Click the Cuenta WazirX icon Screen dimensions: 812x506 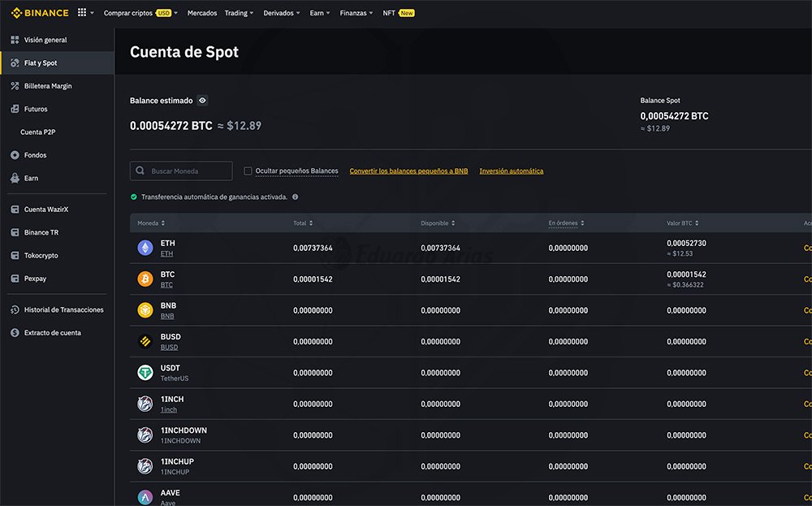(x=15, y=210)
